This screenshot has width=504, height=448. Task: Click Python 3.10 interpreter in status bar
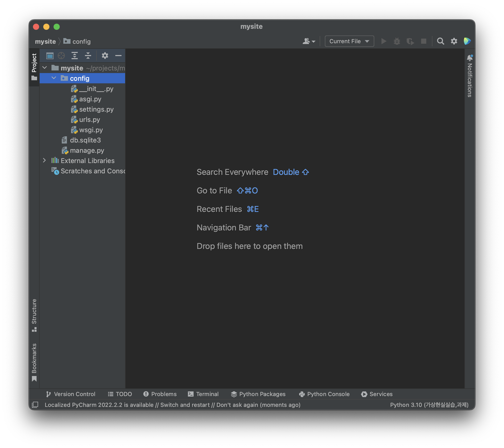429,405
